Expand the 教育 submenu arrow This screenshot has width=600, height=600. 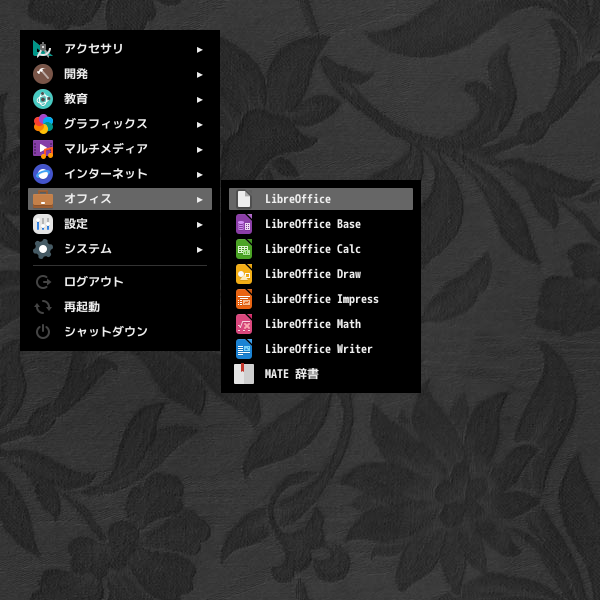click(x=199, y=99)
